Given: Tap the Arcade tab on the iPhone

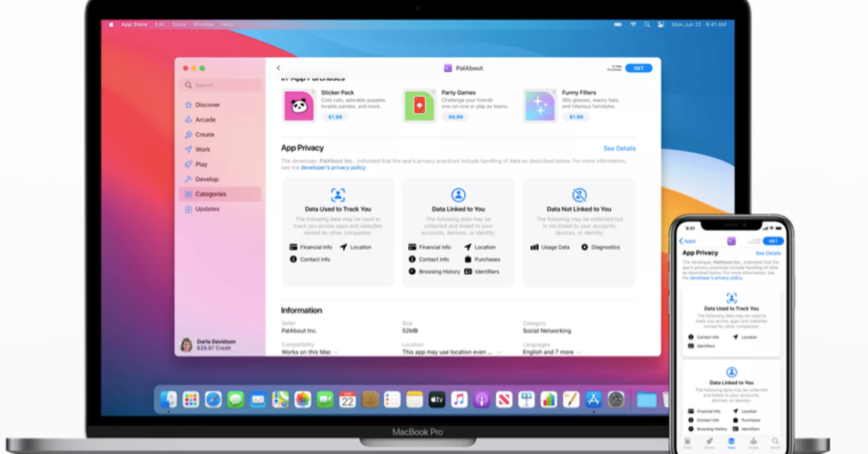Looking at the screenshot, I should [x=753, y=443].
